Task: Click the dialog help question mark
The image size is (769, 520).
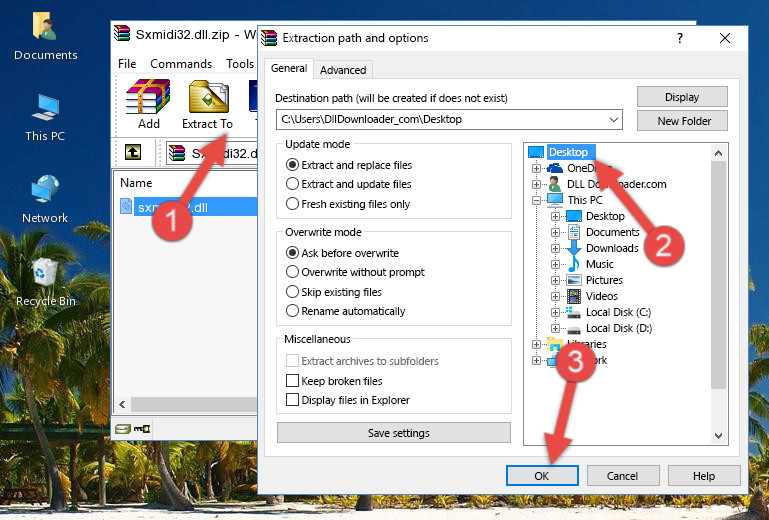Action: point(680,38)
